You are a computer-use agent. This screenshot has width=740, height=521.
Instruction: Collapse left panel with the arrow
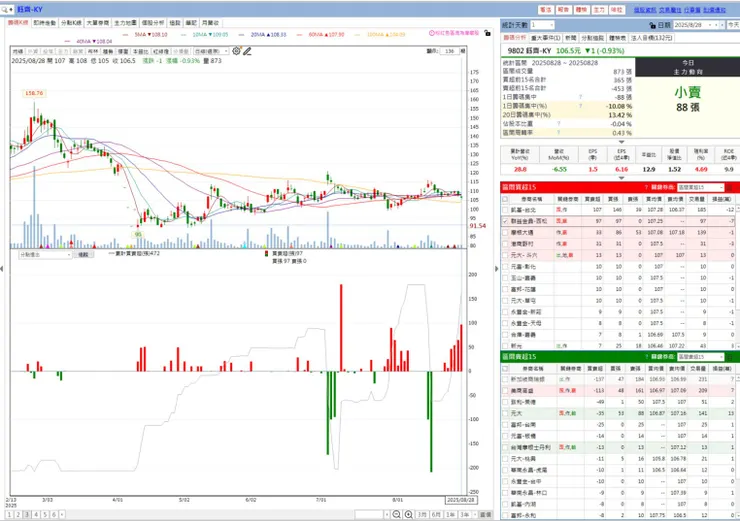pyautogui.click(x=2, y=269)
